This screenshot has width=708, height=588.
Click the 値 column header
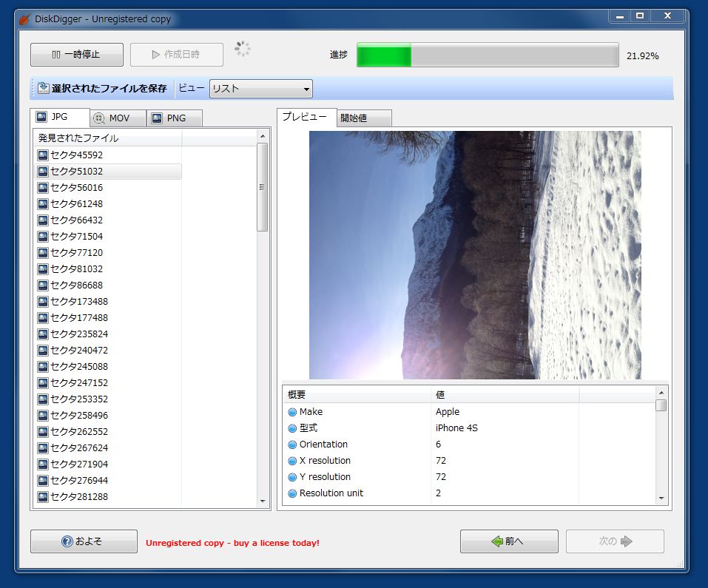(x=505, y=395)
